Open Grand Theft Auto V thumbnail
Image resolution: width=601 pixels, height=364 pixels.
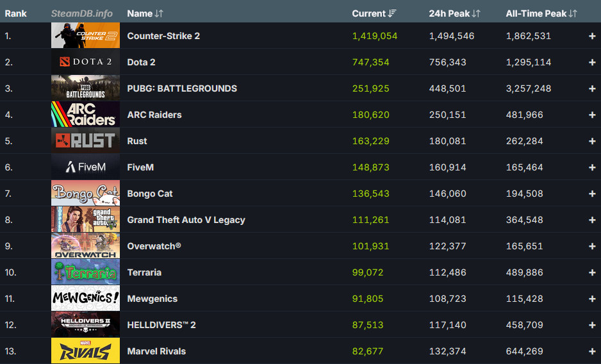[x=85, y=219]
